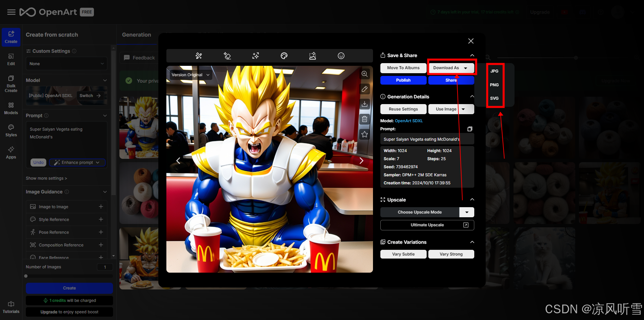Zoom into image with magnifier icon

(365, 74)
